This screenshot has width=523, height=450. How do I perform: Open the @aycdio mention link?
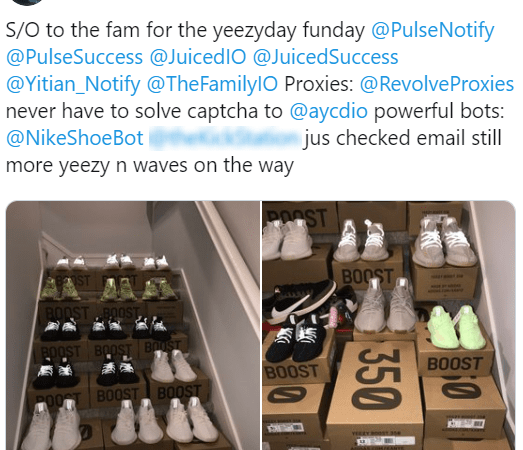click(329, 111)
